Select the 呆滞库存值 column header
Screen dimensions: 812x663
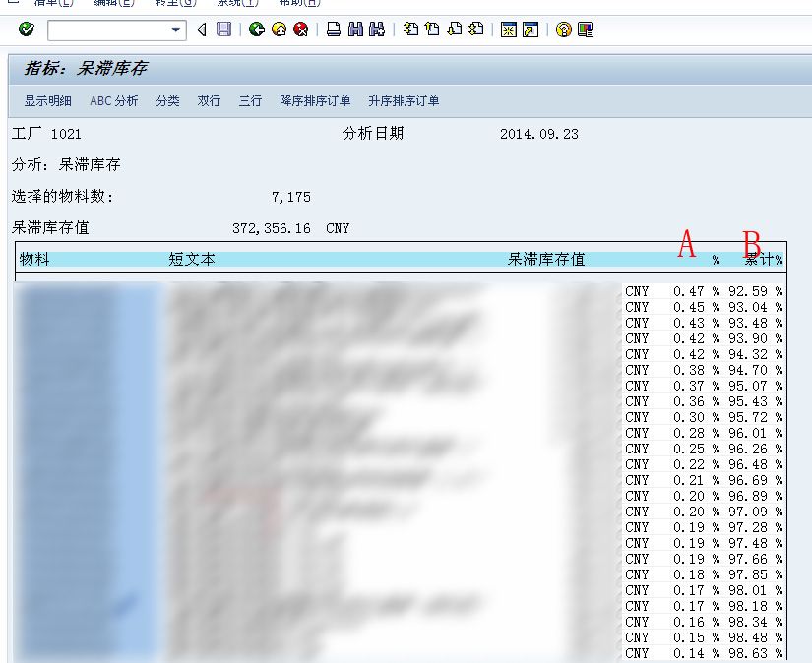(545, 260)
